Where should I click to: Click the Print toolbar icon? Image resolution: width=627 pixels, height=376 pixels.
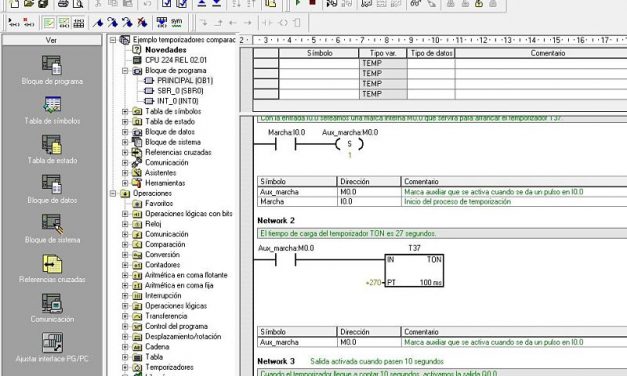[63, 4]
